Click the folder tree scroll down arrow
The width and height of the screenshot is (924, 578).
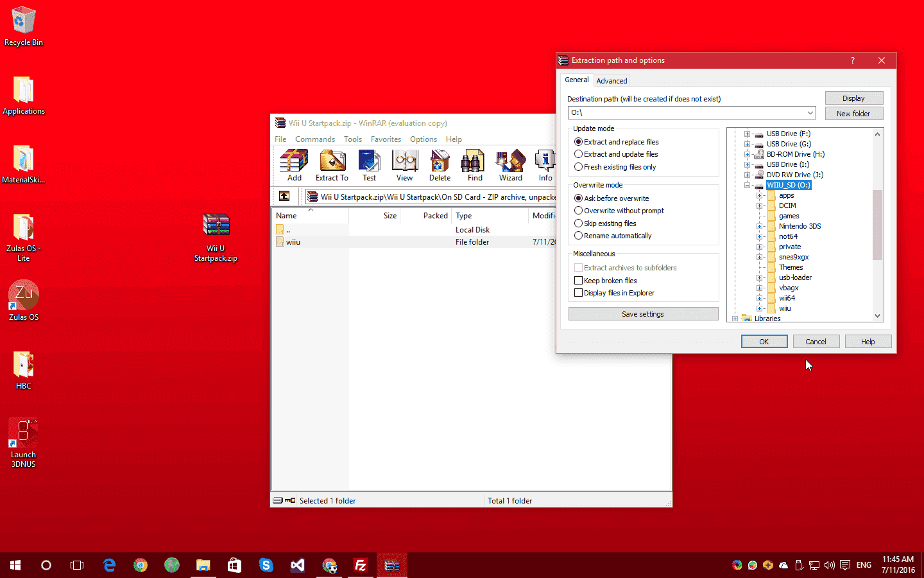coord(877,316)
